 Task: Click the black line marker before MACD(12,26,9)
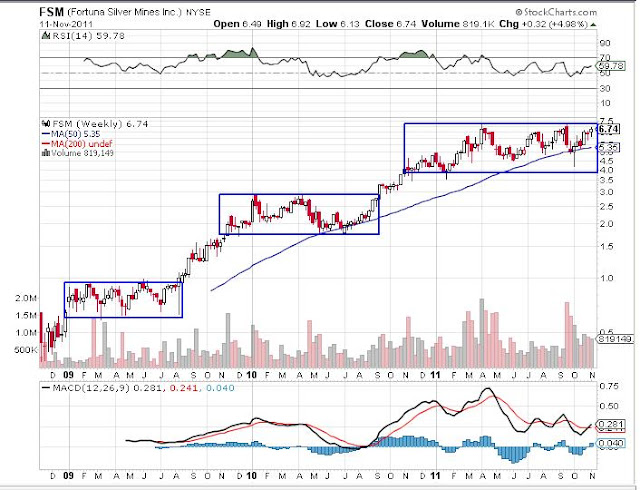46,388
